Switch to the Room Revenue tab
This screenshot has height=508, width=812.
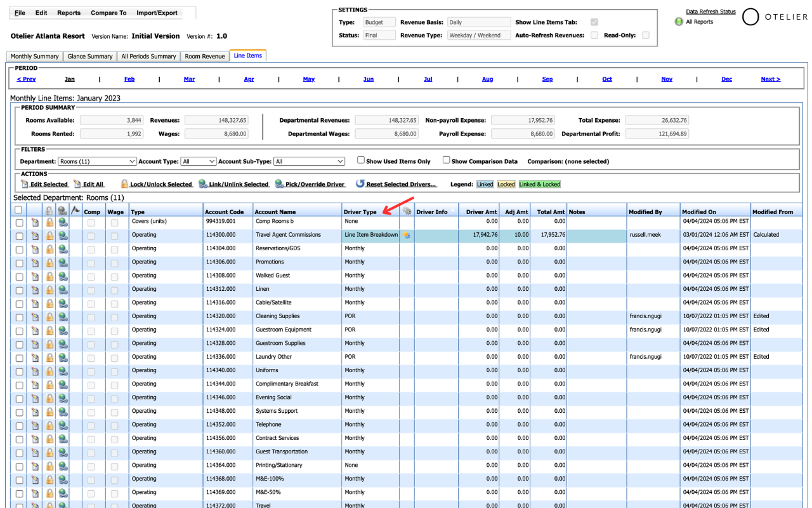[205, 57]
